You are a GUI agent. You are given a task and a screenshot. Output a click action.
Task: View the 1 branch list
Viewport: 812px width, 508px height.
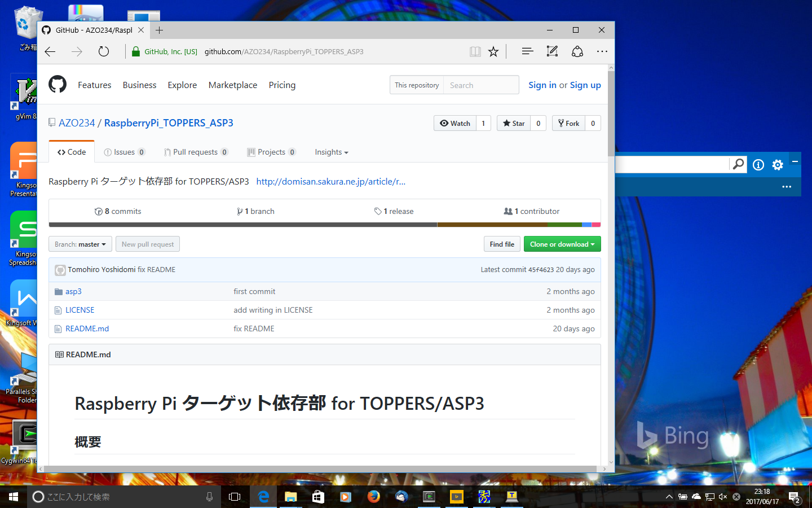(x=255, y=212)
